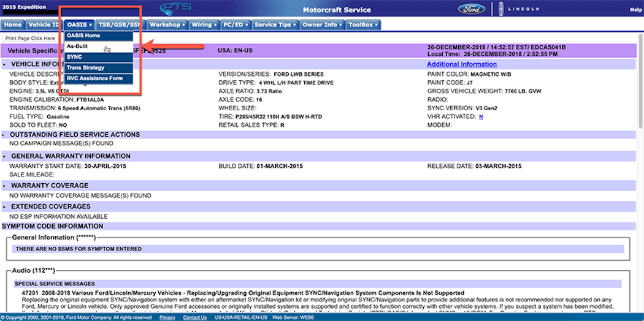Expand the Workshop dropdown
The width and height of the screenshot is (644, 321).
(x=167, y=25)
